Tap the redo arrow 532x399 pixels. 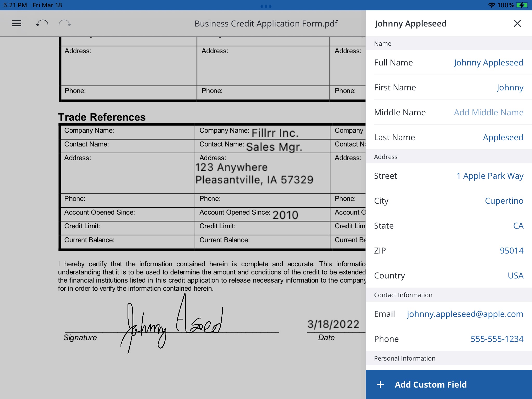65,23
